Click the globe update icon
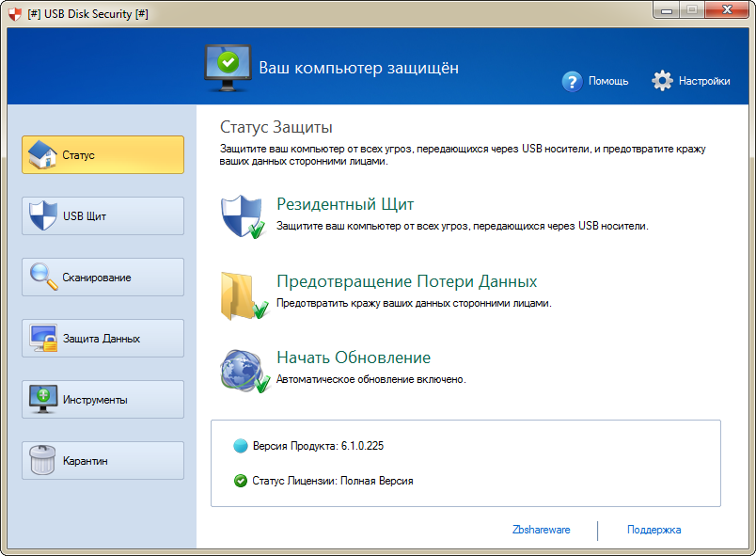 click(244, 371)
